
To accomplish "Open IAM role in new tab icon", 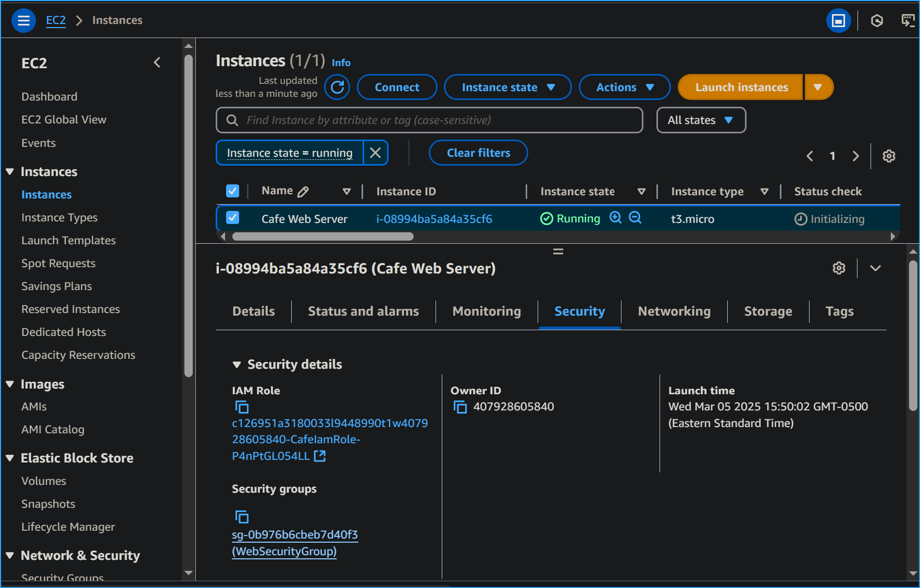I will [320, 456].
